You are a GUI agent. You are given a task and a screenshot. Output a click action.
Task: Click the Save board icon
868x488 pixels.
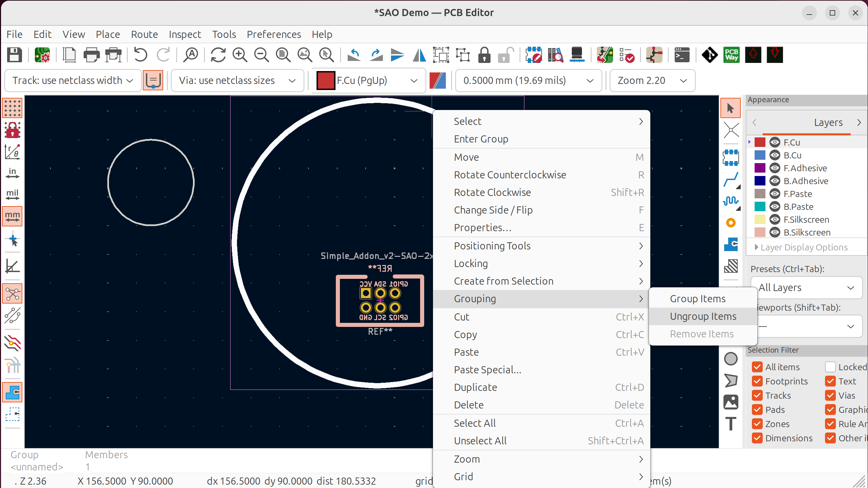click(x=15, y=55)
